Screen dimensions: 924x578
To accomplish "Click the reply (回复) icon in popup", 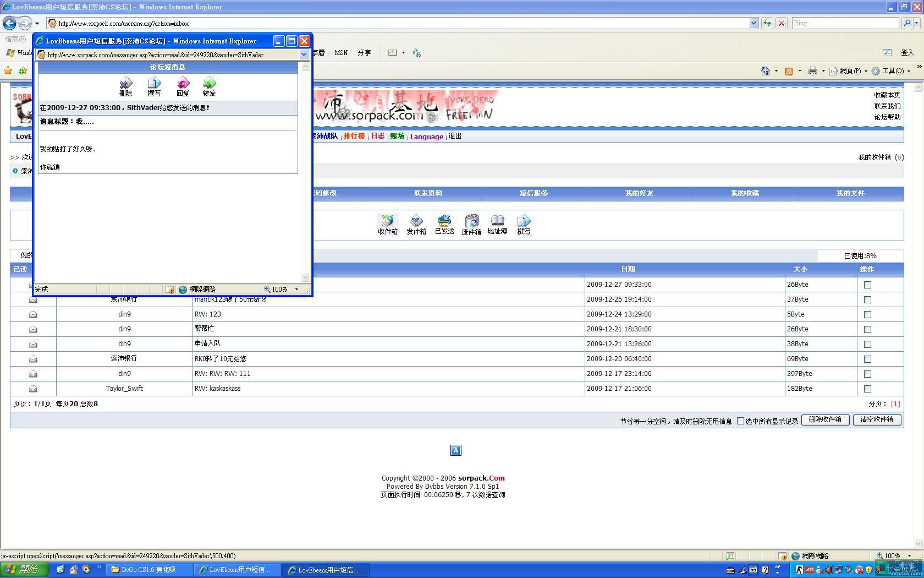I will point(183,86).
